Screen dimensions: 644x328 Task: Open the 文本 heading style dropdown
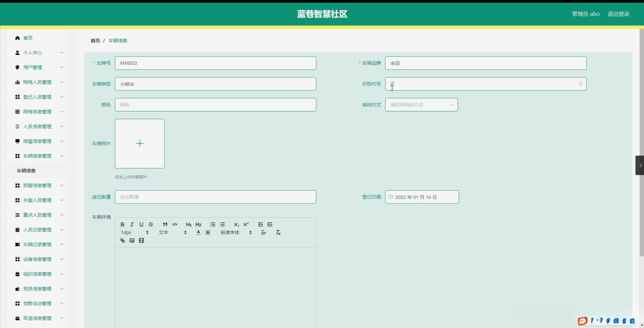coord(172,233)
